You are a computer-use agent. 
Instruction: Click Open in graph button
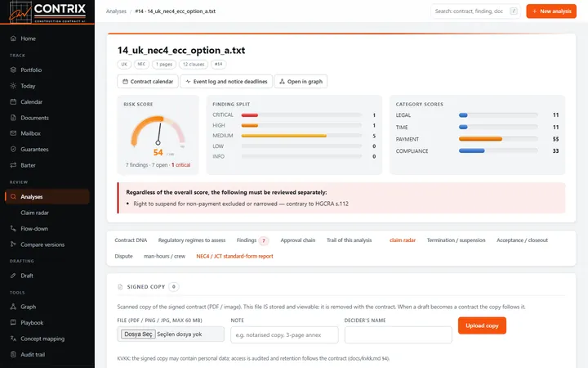point(301,82)
